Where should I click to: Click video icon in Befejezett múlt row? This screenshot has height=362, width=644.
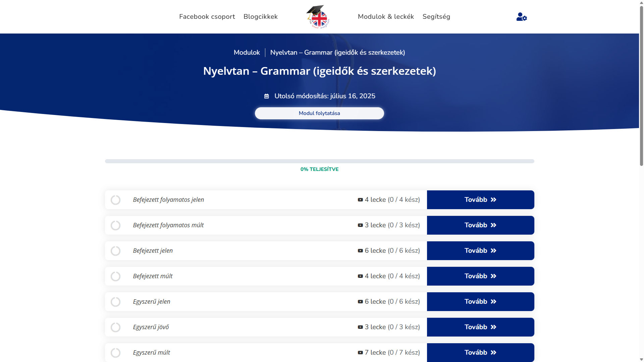click(x=360, y=276)
